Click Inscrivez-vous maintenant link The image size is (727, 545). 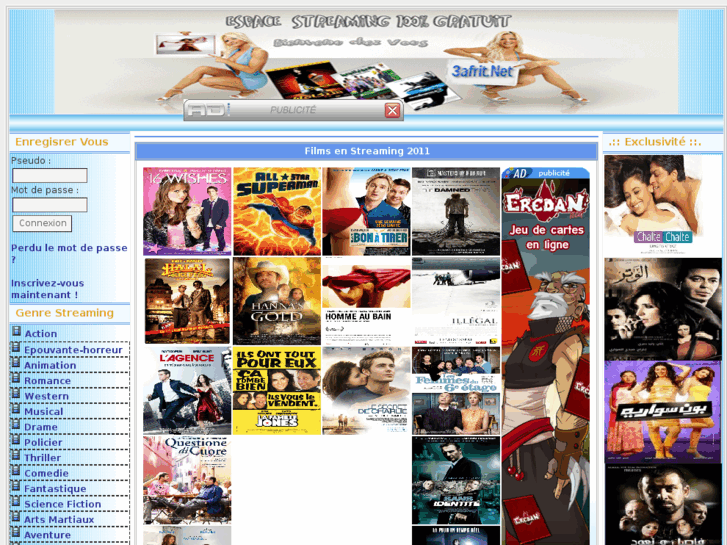(47, 289)
